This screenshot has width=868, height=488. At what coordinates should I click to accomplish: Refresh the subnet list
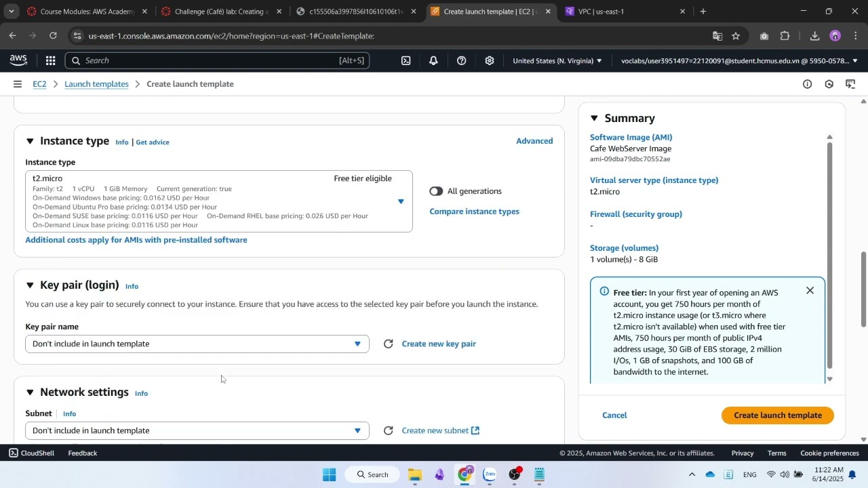[x=389, y=430]
